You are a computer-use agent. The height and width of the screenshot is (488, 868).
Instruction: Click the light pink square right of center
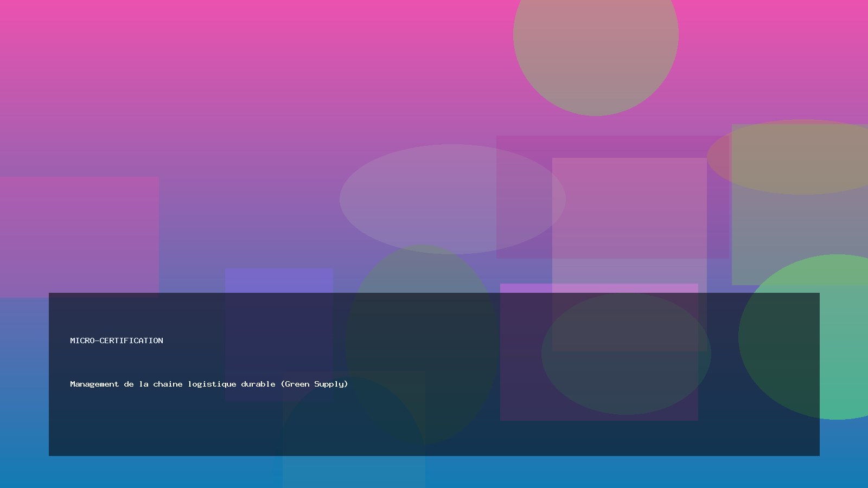click(x=629, y=217)
